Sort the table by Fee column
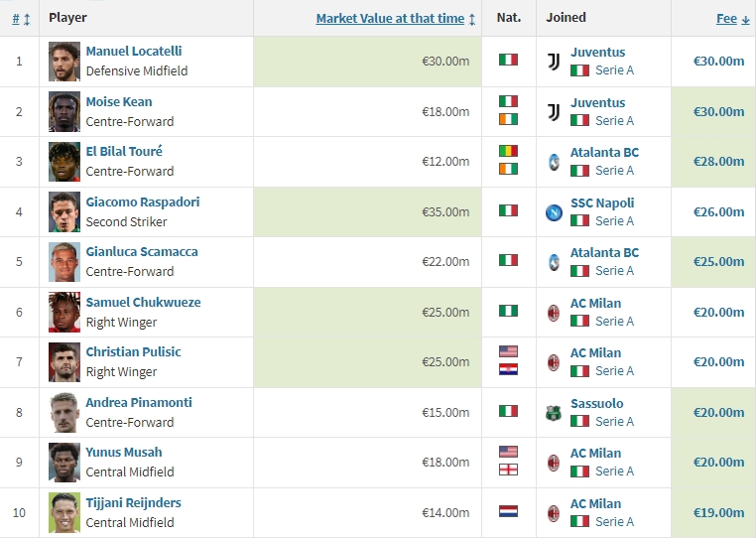This screenshot has width=756, height=538. click(x=727, y=18)
